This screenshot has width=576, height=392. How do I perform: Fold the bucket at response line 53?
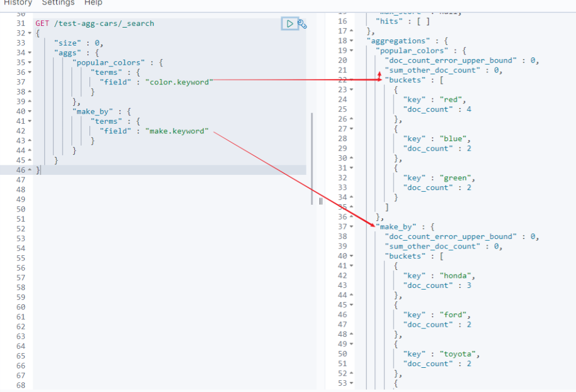(x=351, y=383)
